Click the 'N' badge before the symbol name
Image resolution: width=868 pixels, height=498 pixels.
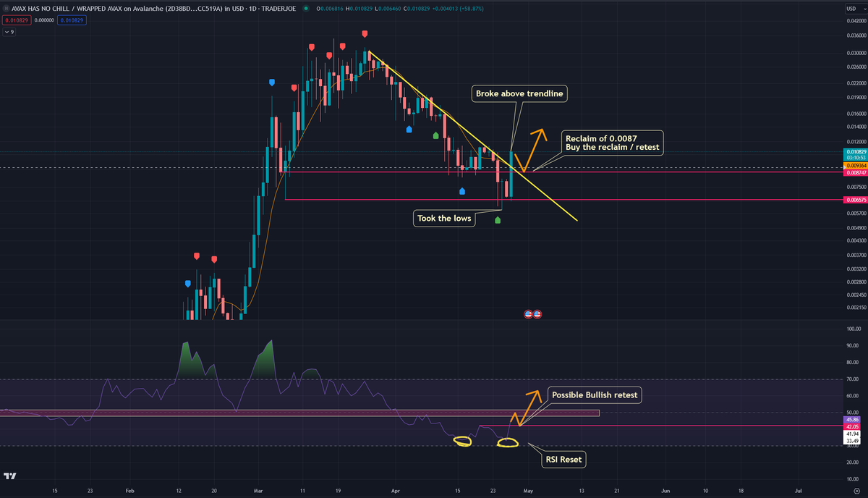coord(5,9)
